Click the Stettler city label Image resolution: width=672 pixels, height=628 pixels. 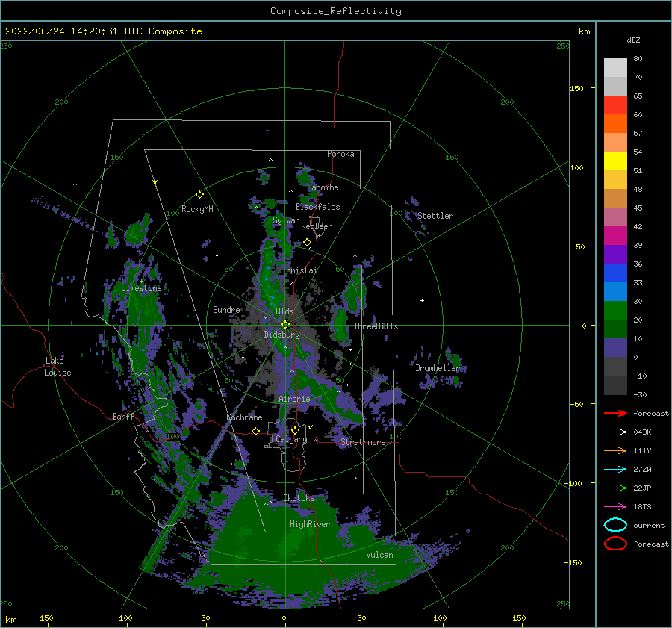click(x=435, y=216)
